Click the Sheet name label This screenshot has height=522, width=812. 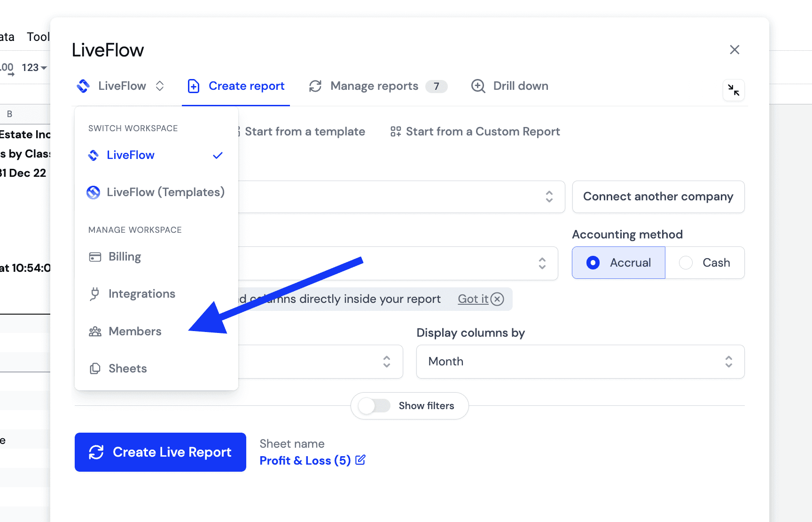(x=292, y=444)
